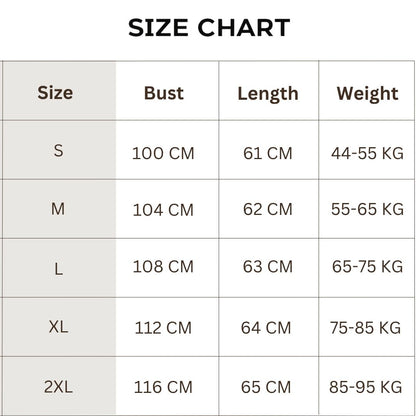
Task: Select the 85-95 KG weight cell
Action: [366, 387]
